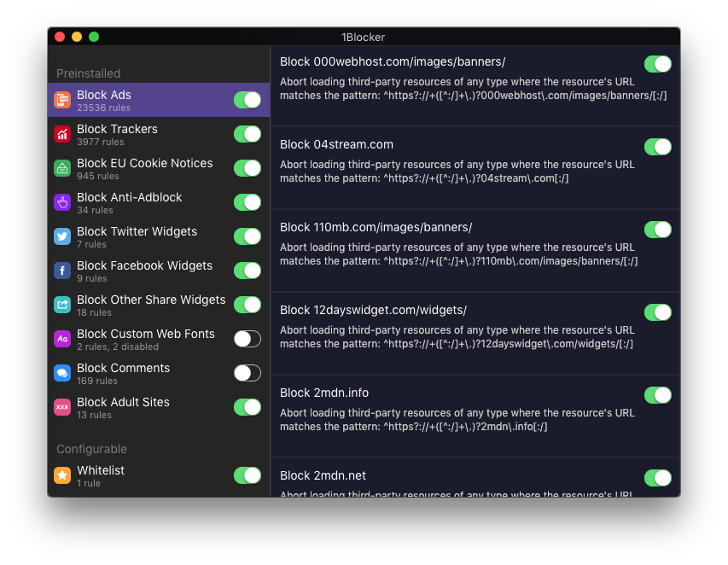Click the Facebook widgets icon
This screenshot has width=728, height=565.
coord(62,271)
